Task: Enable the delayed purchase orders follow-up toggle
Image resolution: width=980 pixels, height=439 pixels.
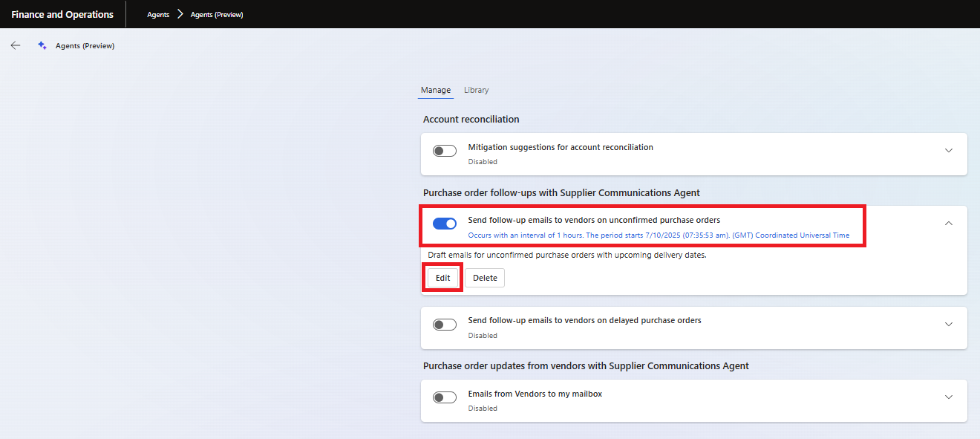Action: (x=445, y=325)
